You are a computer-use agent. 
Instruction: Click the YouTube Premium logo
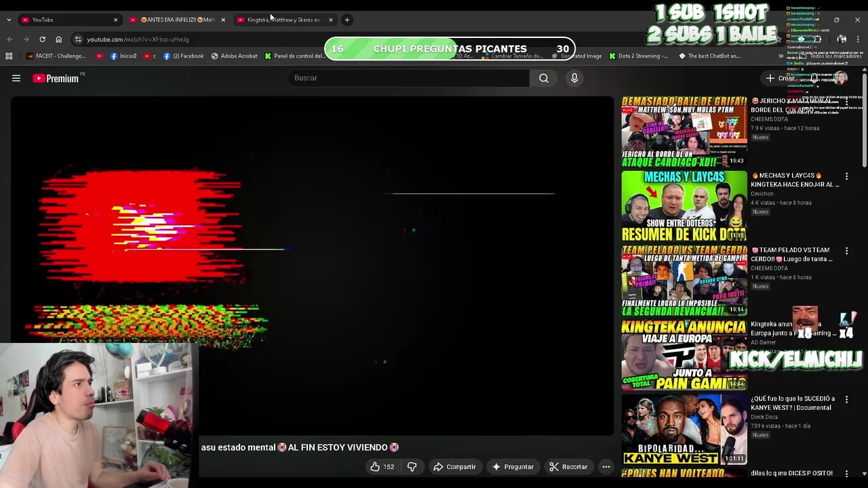56,79
